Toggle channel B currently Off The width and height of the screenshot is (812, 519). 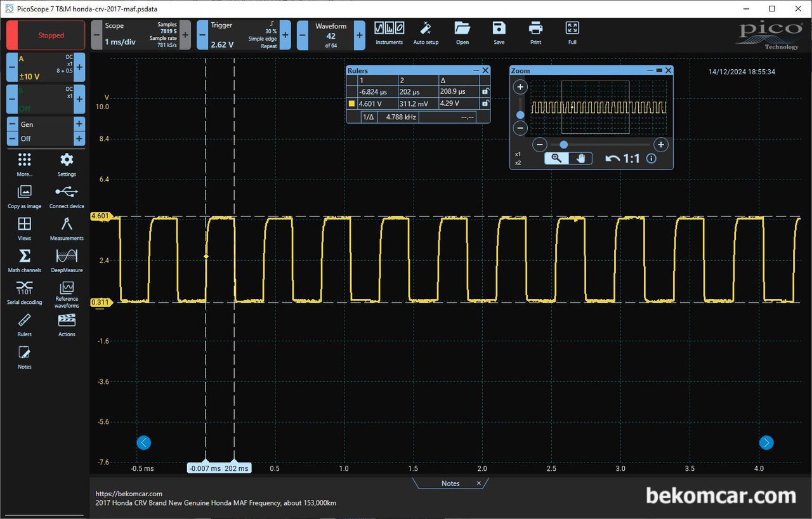[46, 99]
